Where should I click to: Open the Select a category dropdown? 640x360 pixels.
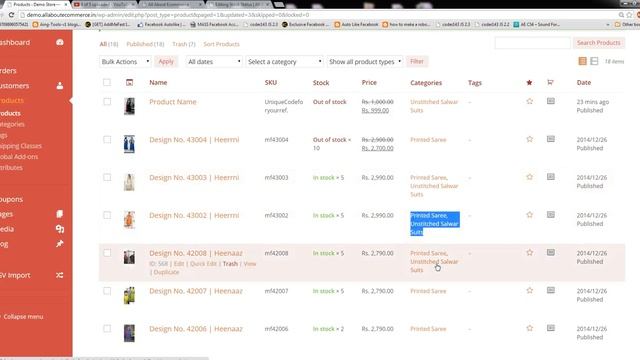click(284, 62)
